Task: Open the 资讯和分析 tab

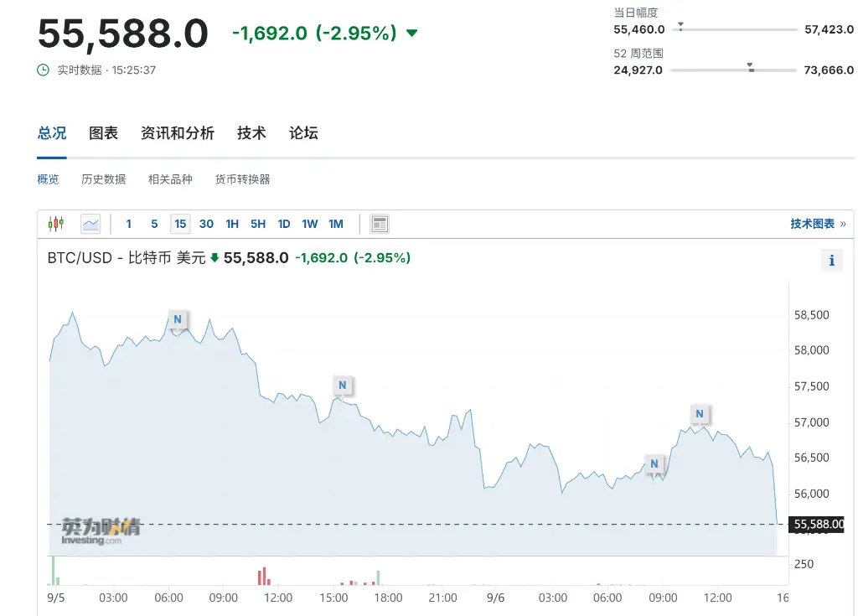Action: point(178,133)
